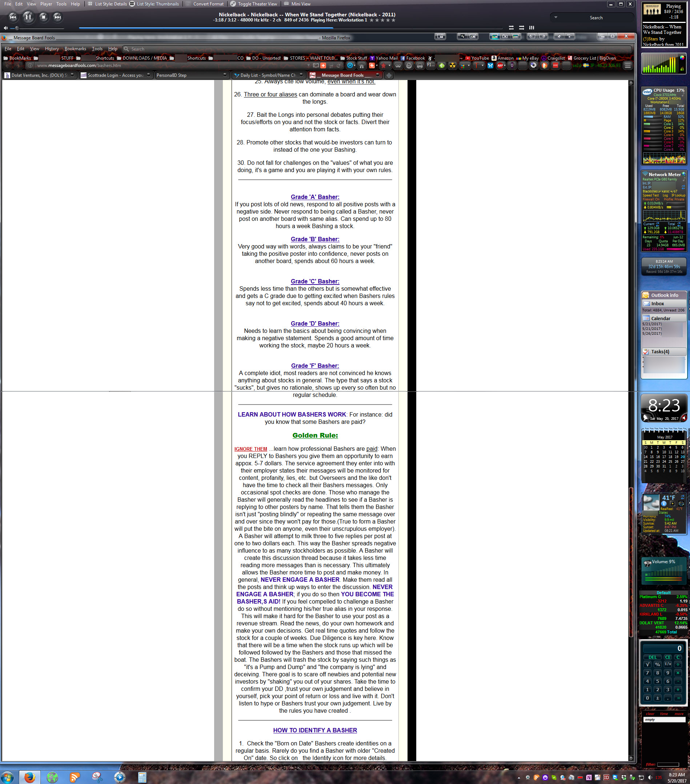Viewport: 690px width, 784px height.
Task: Click the Firefox icon in Windows taskbar
Action: [x=29, y=777]
